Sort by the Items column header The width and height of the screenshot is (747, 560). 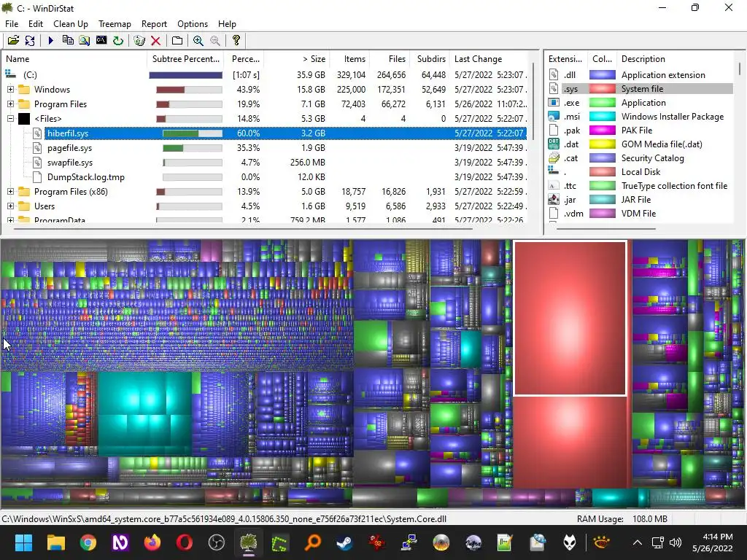[x=349, y=59]
